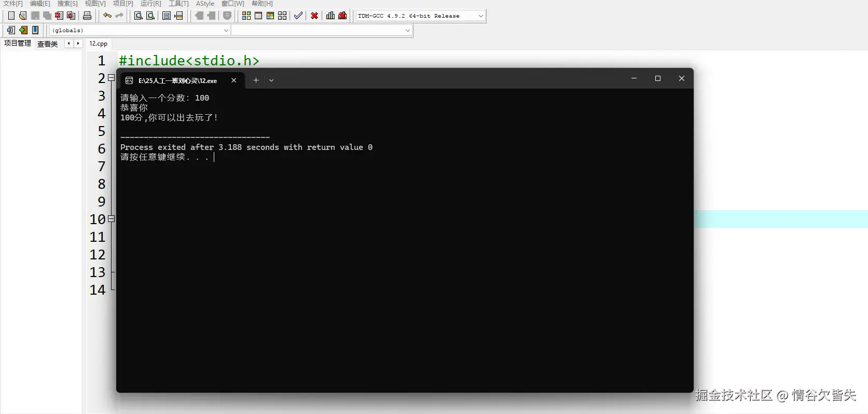Close the 12.exe console tab
Screen dimensions: 868x414
[234, 80]
